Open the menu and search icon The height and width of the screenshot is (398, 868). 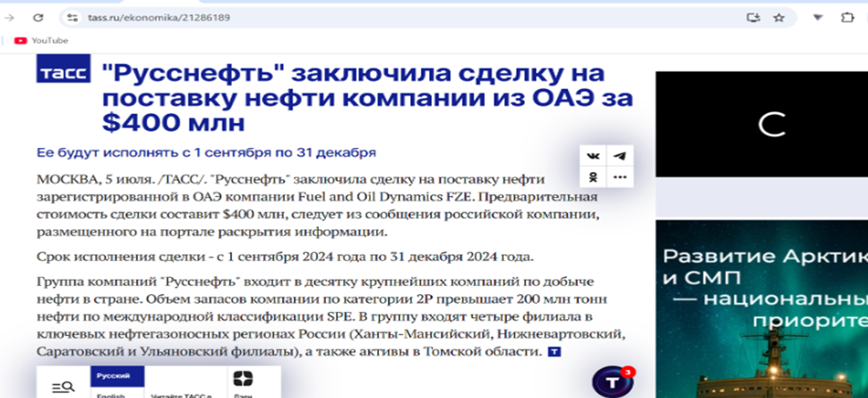point(63,386)
